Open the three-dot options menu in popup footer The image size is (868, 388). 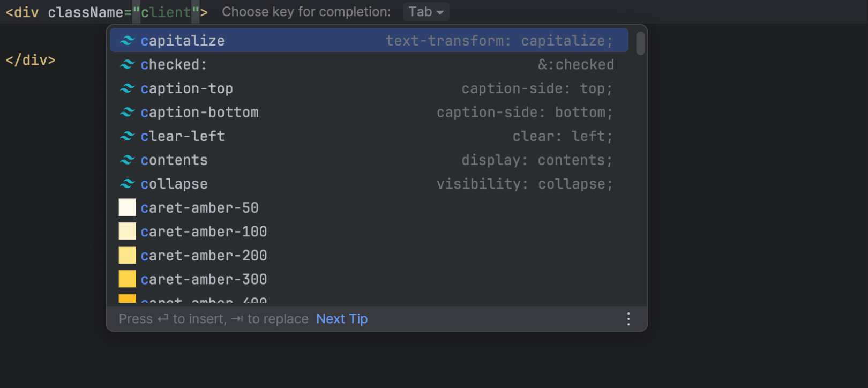[628, 319]
